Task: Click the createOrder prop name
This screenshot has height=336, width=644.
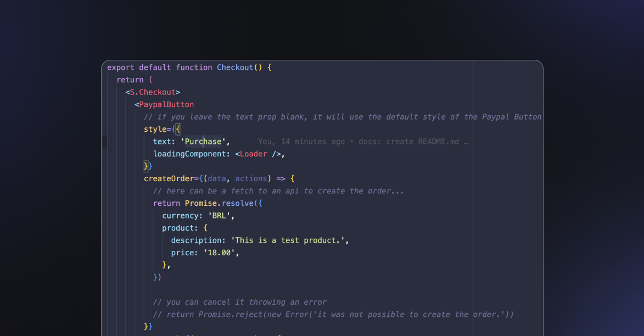Action: (169, 178)
